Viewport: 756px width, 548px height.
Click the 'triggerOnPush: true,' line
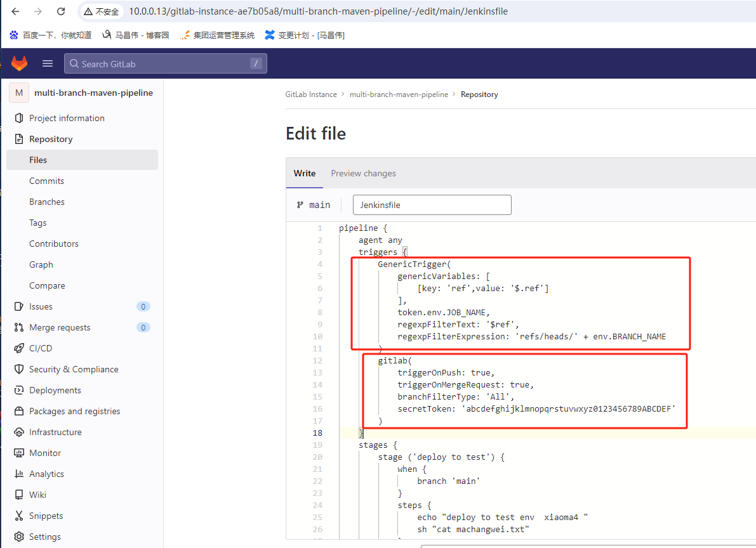446,372
